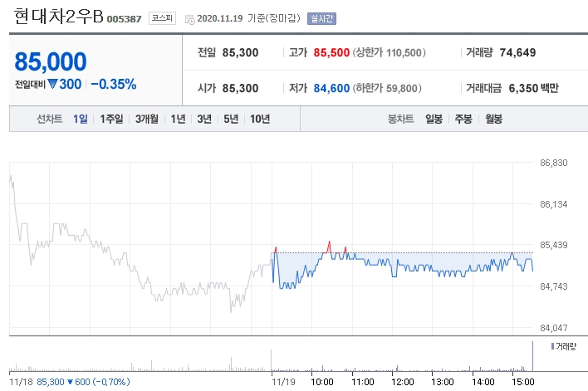Click the -0.35% change value
This screenshot has width=588, height=391.
[114, 84]
